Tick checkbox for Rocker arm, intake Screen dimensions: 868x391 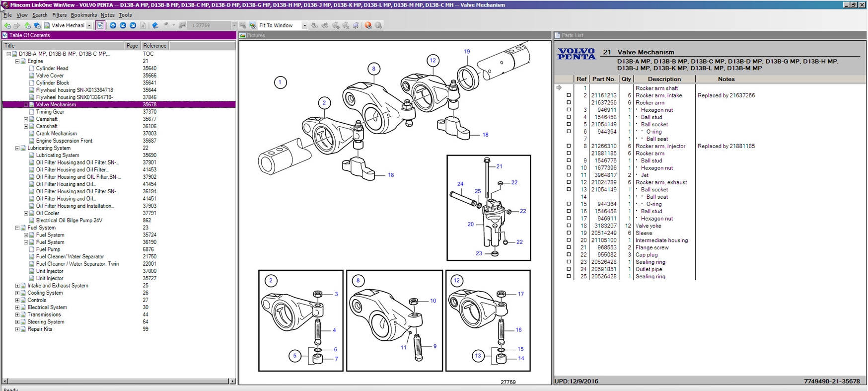569,95
